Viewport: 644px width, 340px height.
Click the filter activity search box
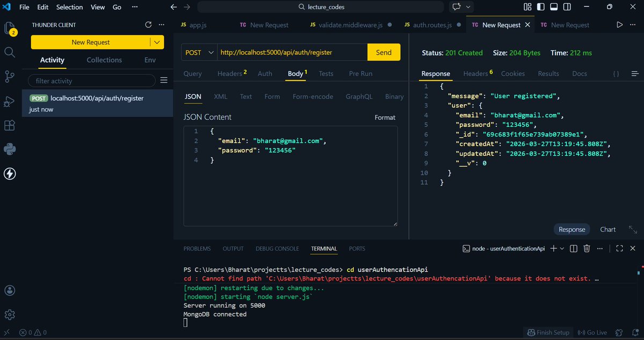click(92, 81)
